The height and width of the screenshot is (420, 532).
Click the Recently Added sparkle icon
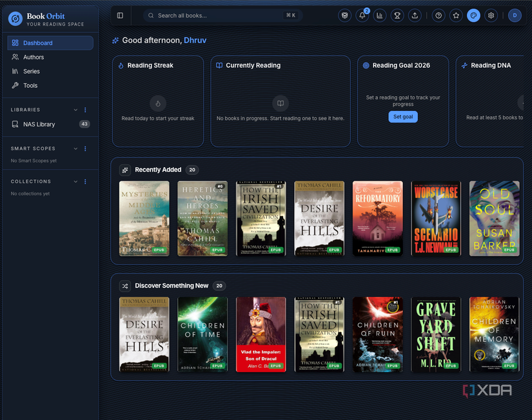pos(125,170)
